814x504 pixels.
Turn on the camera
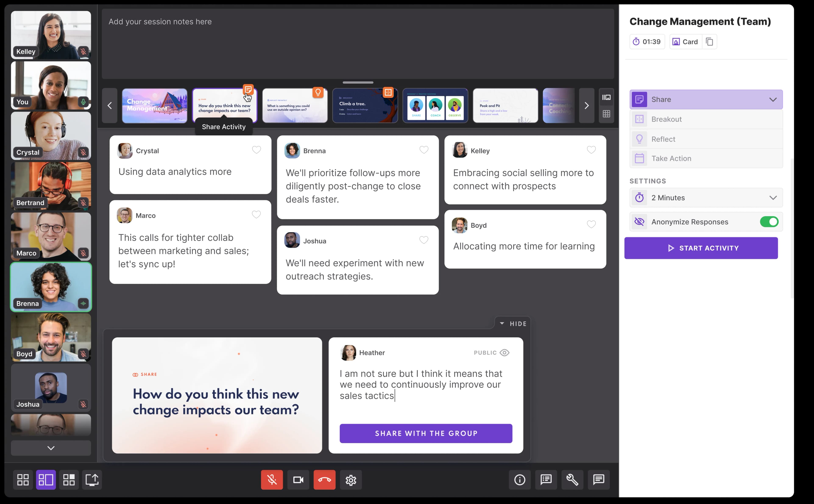(298, 480)
